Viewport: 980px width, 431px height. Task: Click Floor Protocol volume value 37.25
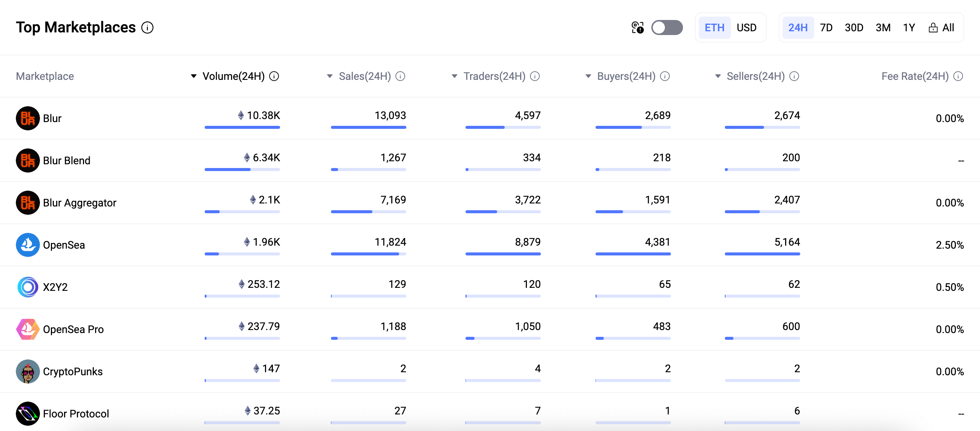267,411
